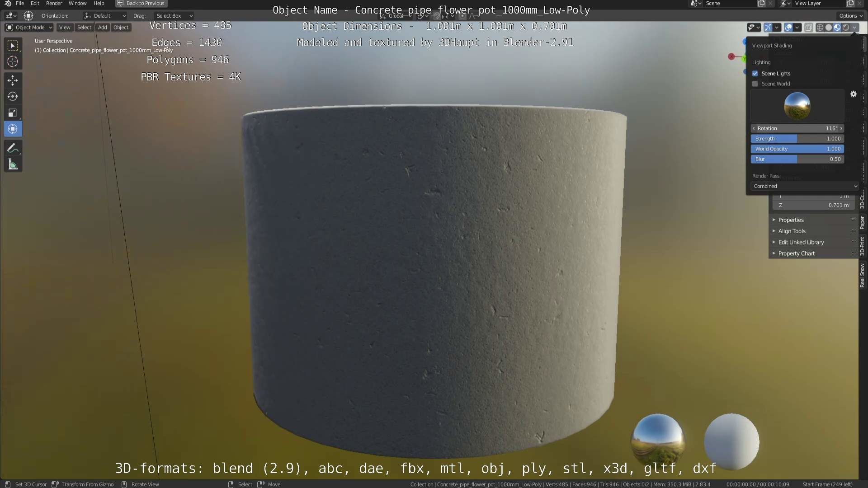Activate the 3D Cursor tool
Image resolution: width=868 pixels, height=488 pixels.
(x=13, y=61)
